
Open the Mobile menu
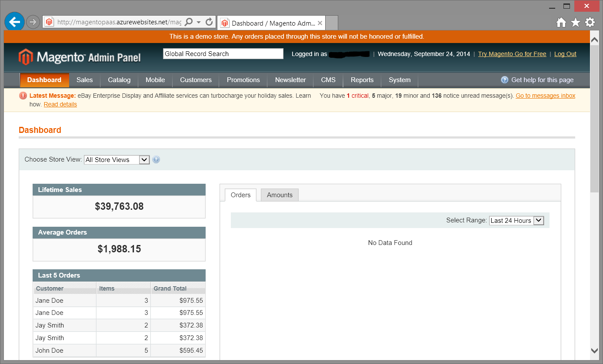click(x=155, y=80)
